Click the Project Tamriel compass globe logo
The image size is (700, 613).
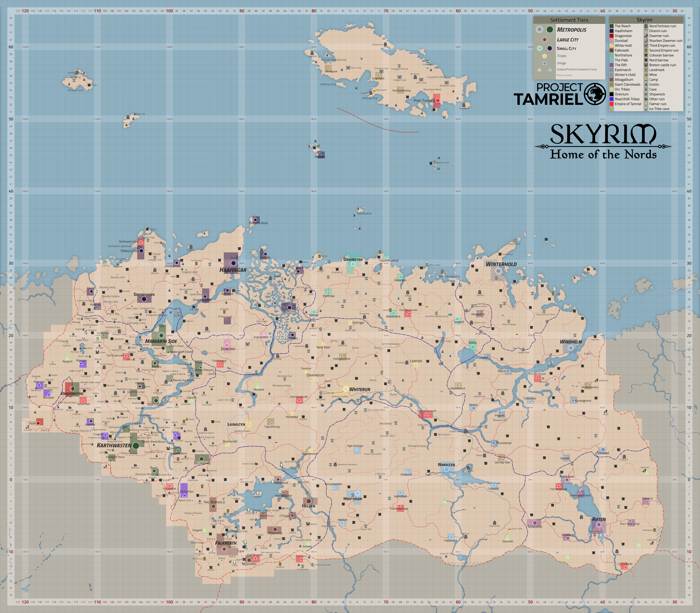click(595, 94)
